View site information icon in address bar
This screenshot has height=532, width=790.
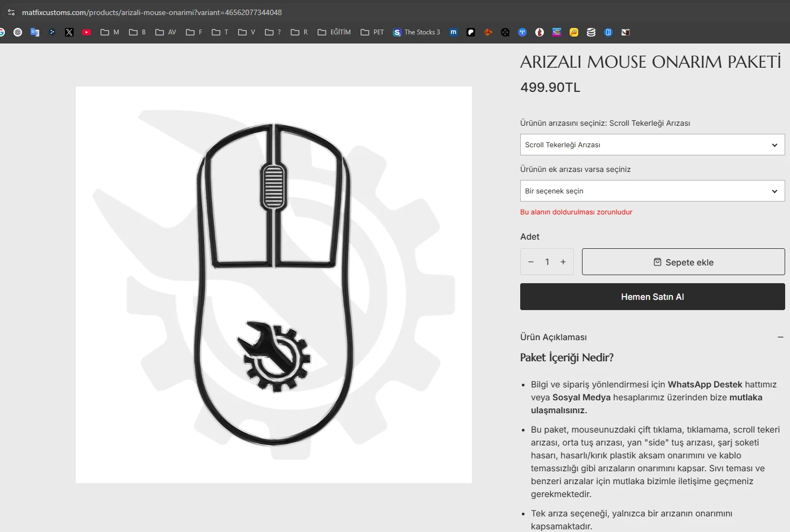click(11, 12)
